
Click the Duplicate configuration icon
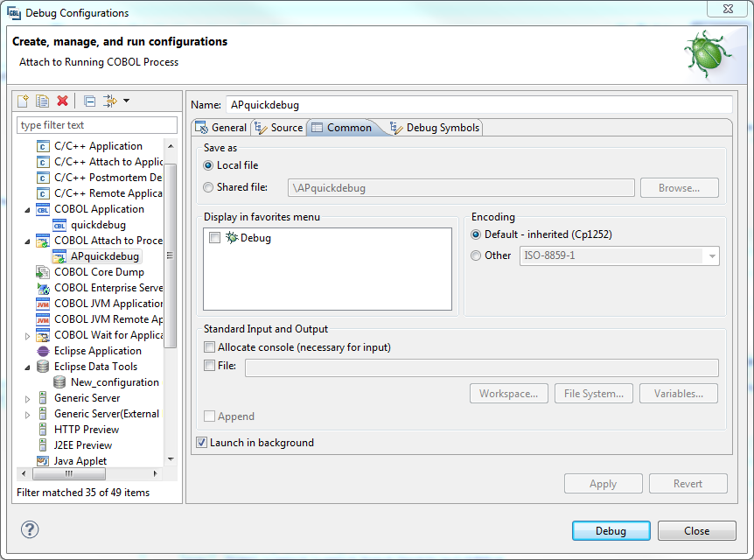pyautogui.click(x=42, y=101)
